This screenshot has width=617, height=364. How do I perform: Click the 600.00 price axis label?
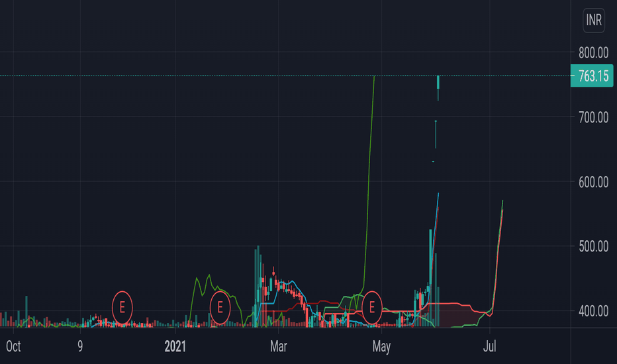point(593,182)
